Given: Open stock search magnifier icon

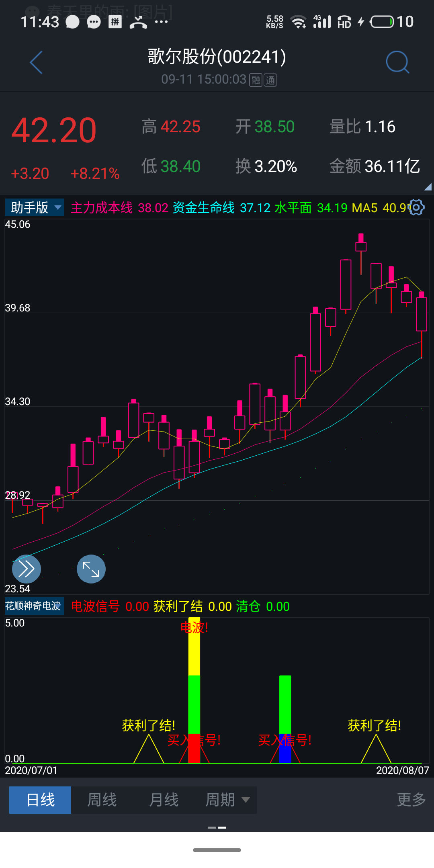Looking at the screenshot, I should tap(397, 63).
